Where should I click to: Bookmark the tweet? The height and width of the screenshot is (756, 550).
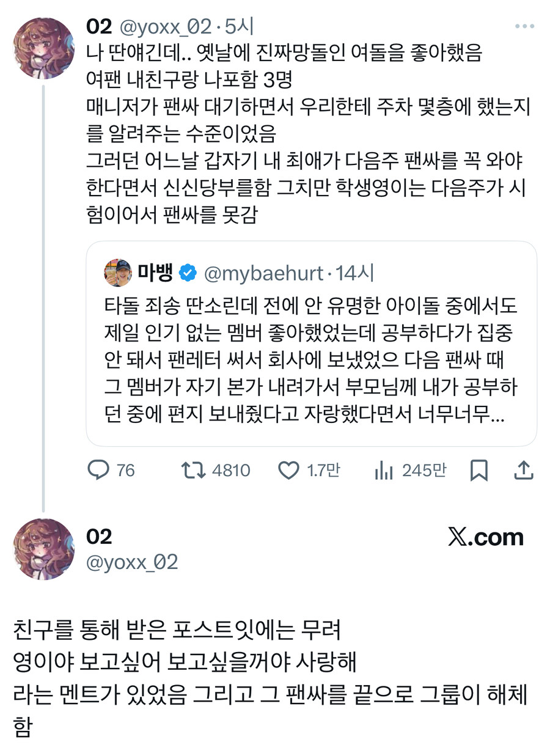pyautogui.click(x=479, y=470)
